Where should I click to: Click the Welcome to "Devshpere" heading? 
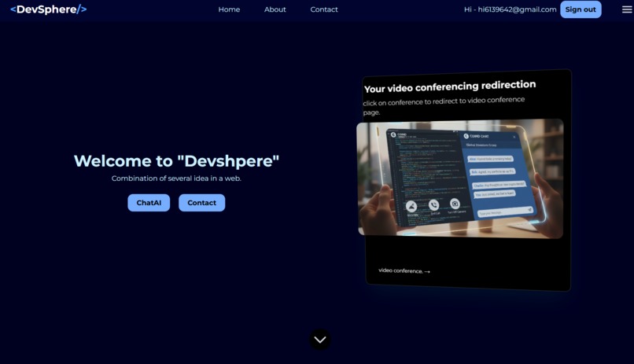pyautogui.click(x=176, y=161)
